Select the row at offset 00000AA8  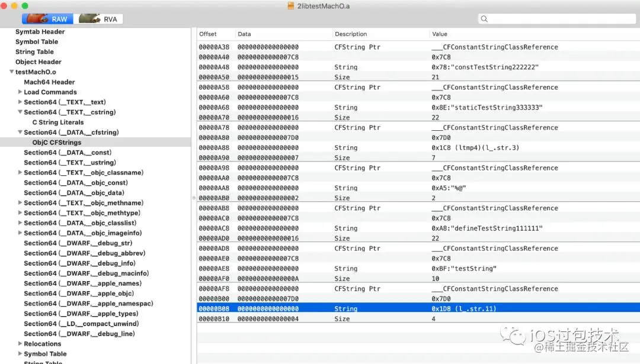click(418, 188)
